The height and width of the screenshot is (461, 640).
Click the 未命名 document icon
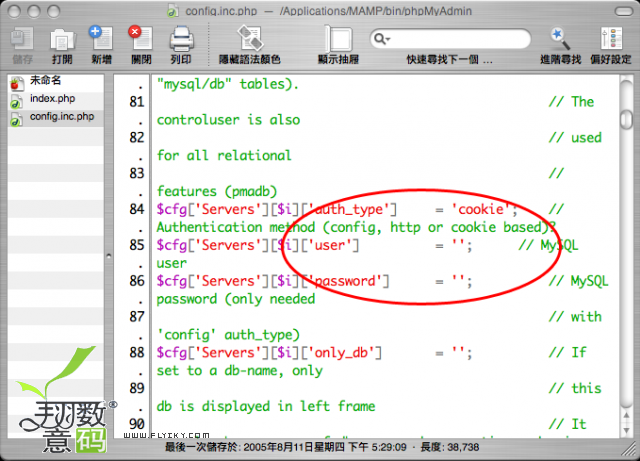[16, 82]
